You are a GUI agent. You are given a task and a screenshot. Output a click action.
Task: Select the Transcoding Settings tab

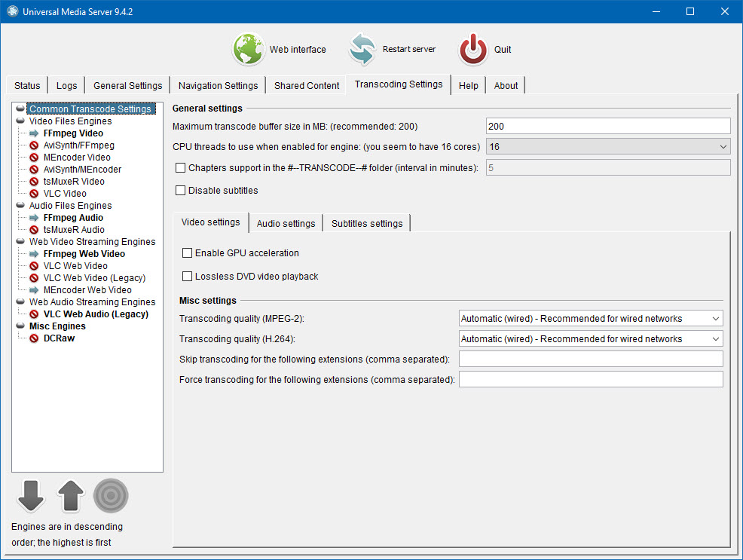pos(399,84)
